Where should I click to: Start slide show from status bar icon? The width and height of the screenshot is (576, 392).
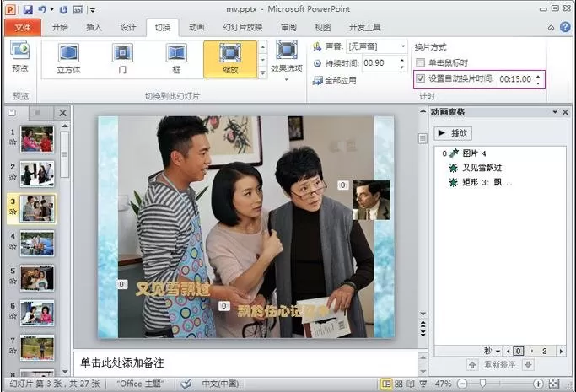(423, 384)
